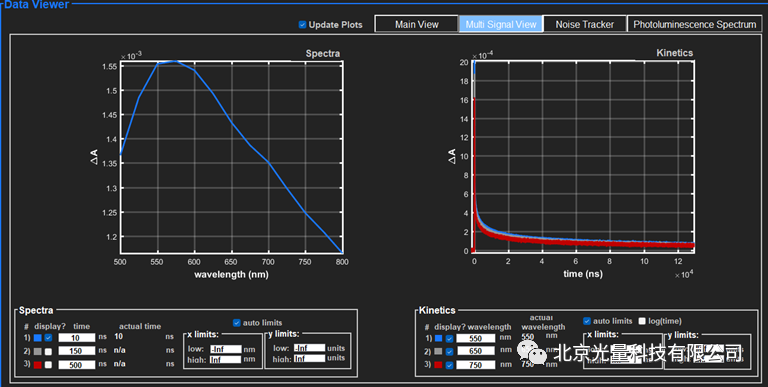Viewport: 768px width, 387px height.
Task: Click the blue swatch for kinetics 550 nm
Action: click(438, 338)
